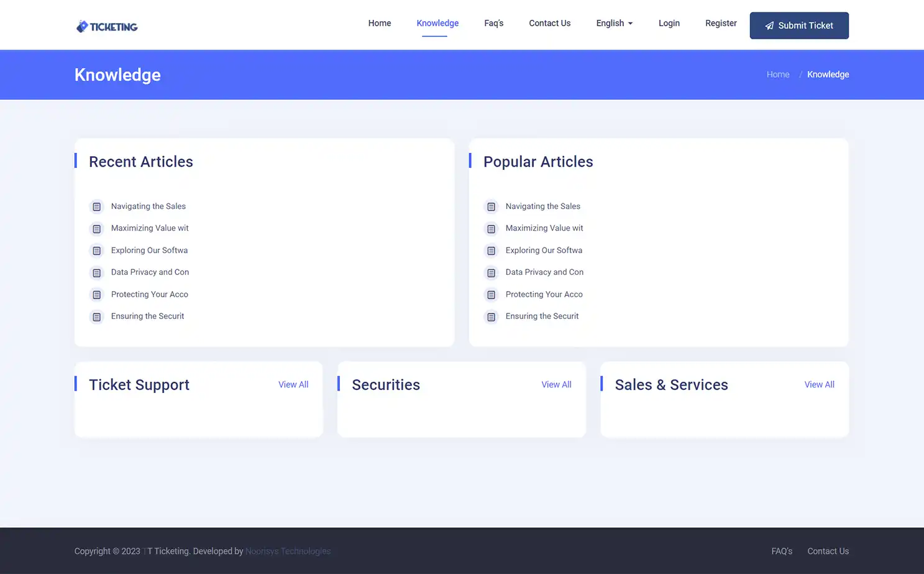Click the article icon beside Ensuring the Securit
This screenshot has height=574, width=924.
(x=96, y=317)
